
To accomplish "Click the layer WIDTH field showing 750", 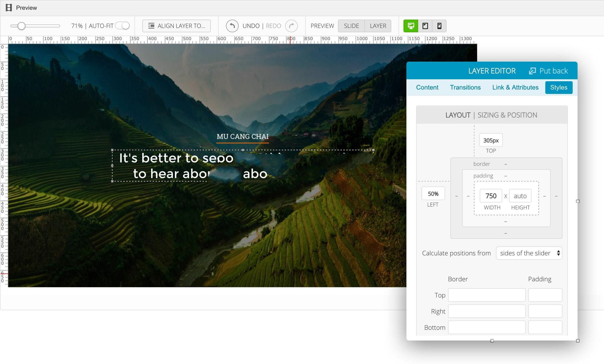I will coord(491,196).
